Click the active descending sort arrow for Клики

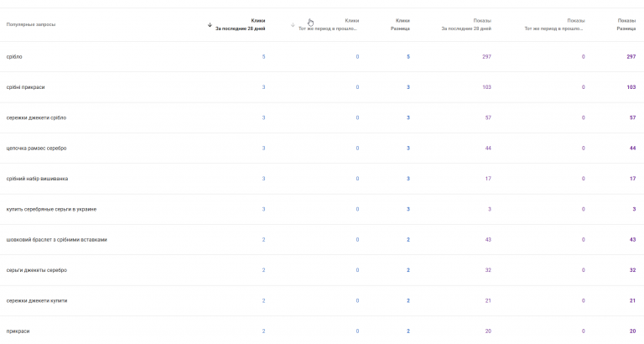(210, 24)
